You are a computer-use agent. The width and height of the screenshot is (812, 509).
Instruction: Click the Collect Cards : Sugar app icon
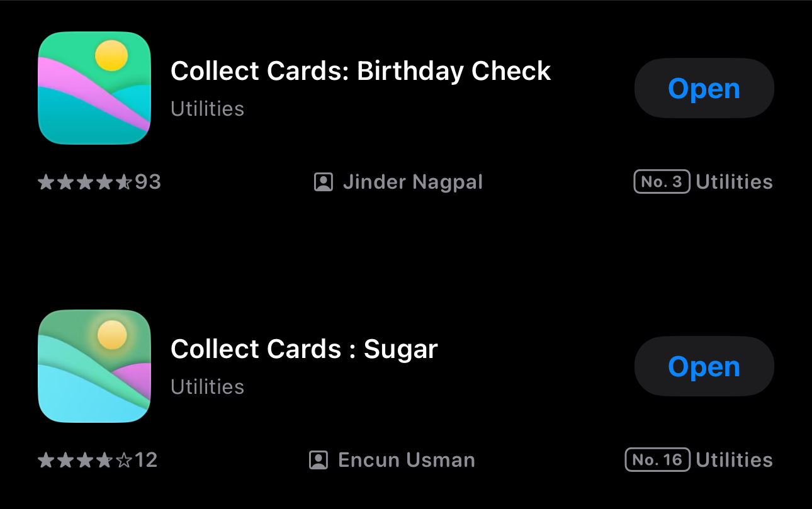94,366
